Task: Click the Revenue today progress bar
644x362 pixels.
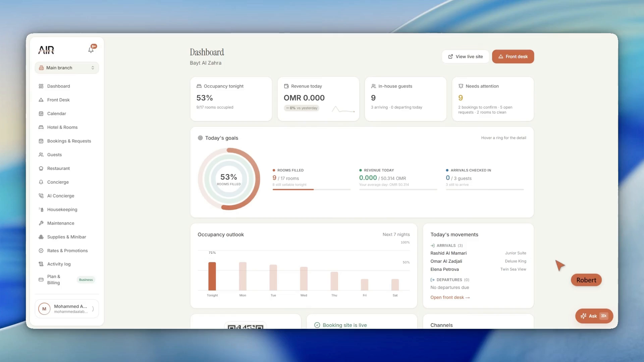Action: point(398,190)
